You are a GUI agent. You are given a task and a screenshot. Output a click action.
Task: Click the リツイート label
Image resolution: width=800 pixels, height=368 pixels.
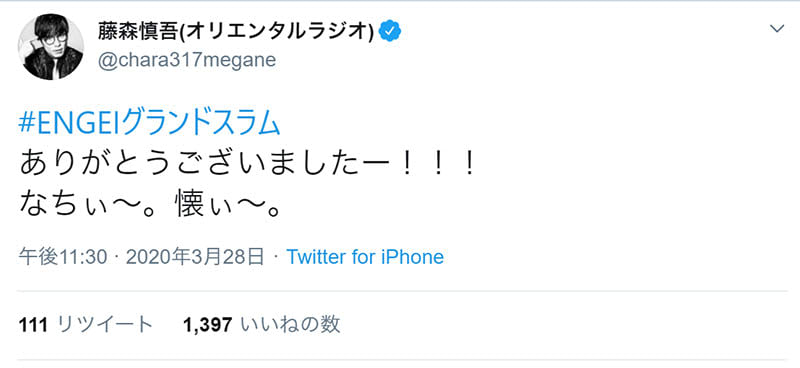click(x=105, y=324)
